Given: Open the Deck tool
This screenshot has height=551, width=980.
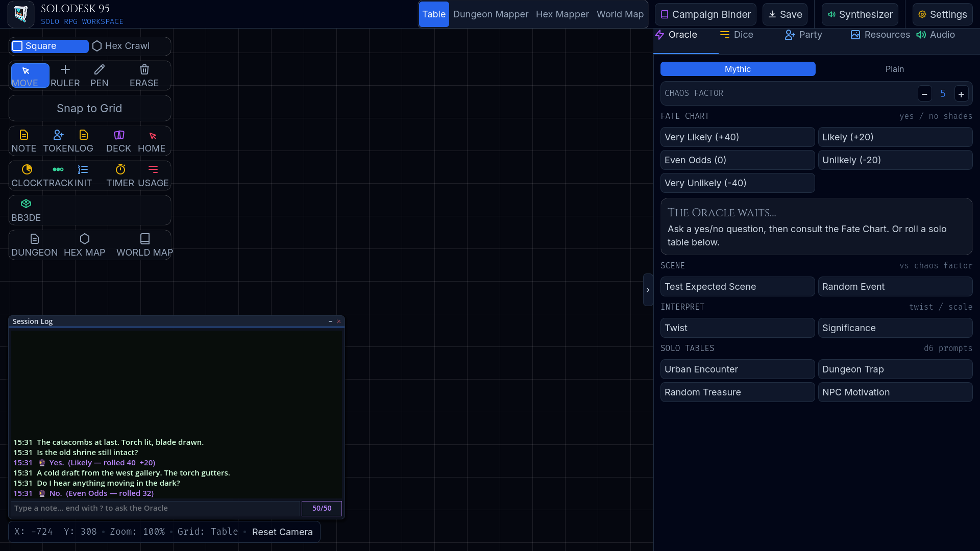Looking at the screenshot, I should pyautogui.click(x=119, y=141).
